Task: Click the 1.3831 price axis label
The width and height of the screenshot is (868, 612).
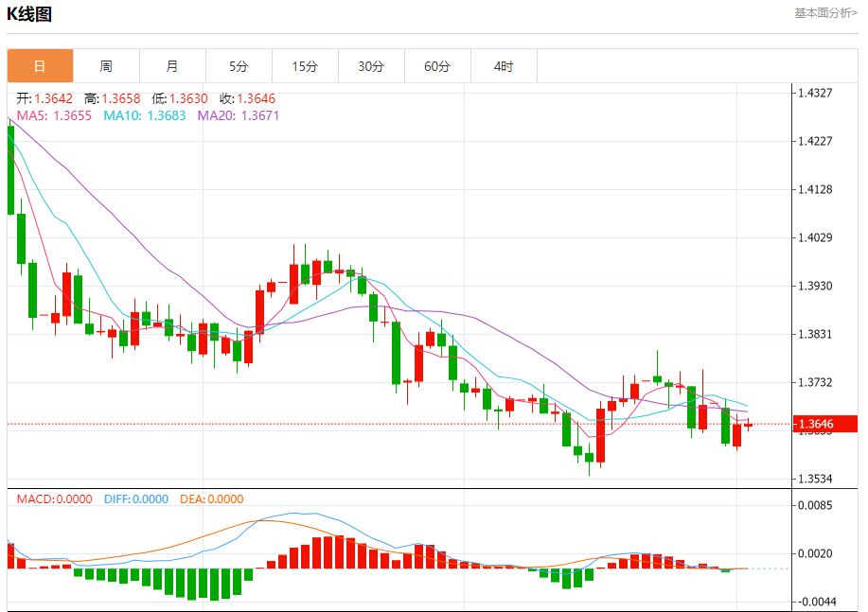Action: coord(815,334)
